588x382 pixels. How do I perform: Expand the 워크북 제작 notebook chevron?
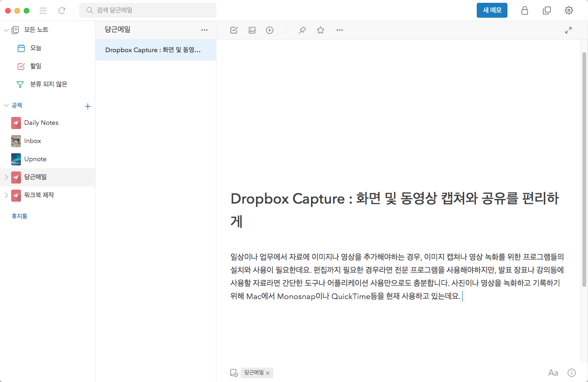click(6, 195)
